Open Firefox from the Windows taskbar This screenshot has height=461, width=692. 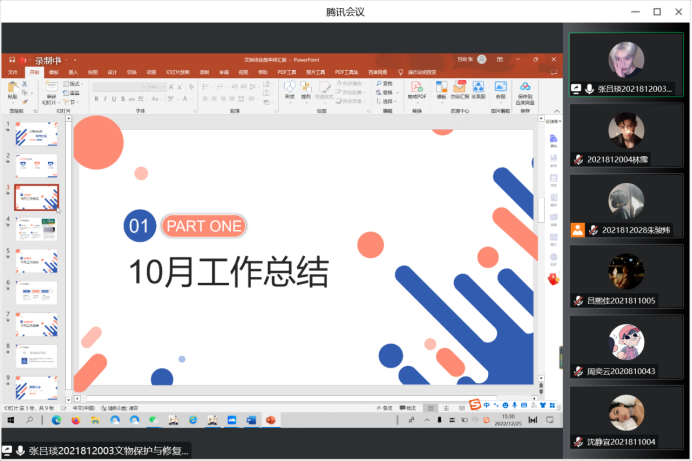[x=76, y=420]
